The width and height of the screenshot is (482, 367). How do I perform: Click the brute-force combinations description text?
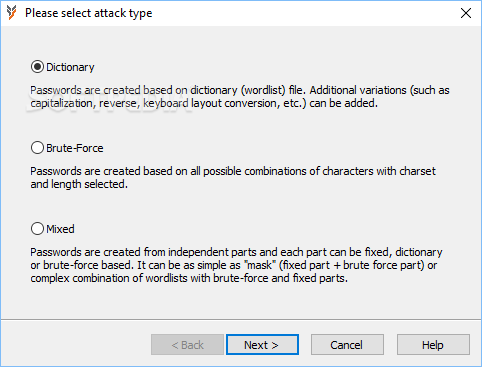(x=233, y=177)
